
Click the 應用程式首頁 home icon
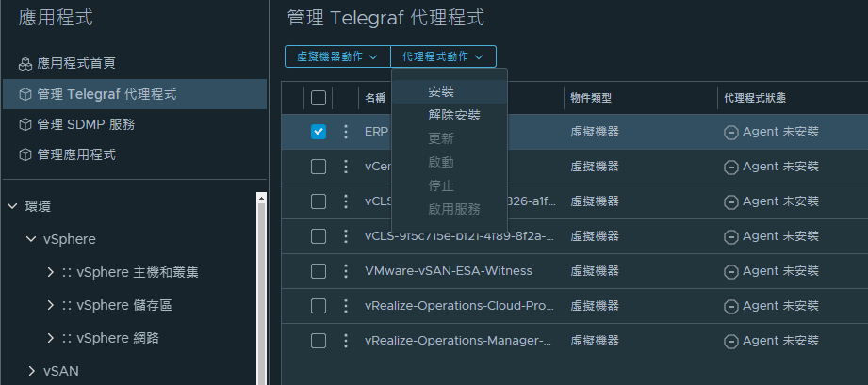(25, 64)
